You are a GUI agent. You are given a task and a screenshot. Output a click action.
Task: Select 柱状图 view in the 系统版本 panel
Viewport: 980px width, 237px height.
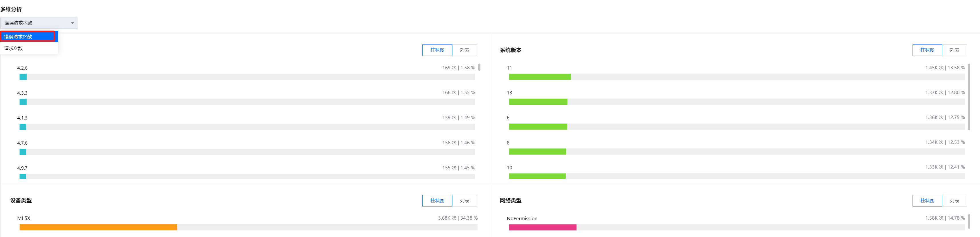[x=927, y=50]
